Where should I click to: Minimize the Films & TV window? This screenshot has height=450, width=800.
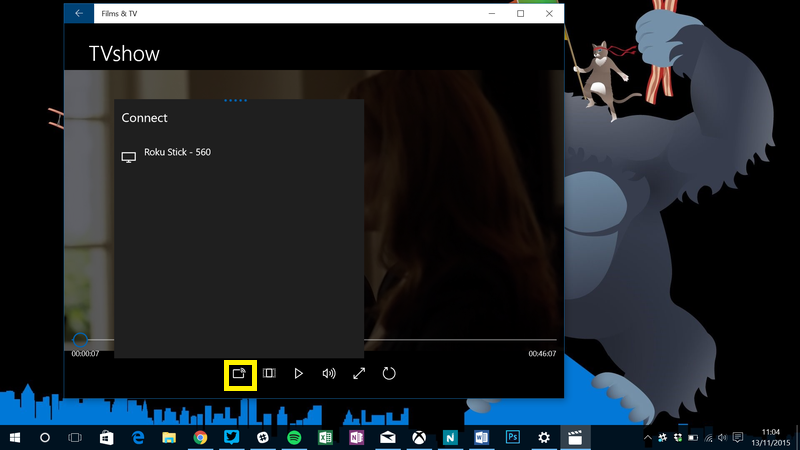[492, 14]
